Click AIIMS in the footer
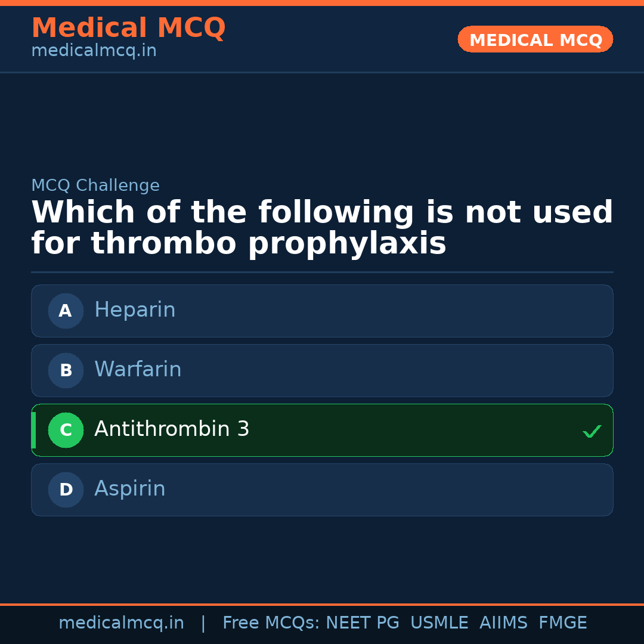 click(503, 623)
